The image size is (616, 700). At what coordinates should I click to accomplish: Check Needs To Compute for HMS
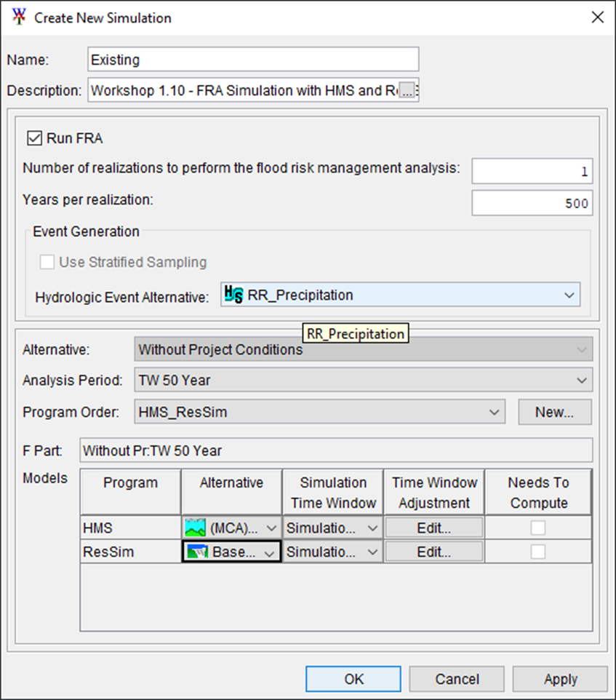point(537,528)
